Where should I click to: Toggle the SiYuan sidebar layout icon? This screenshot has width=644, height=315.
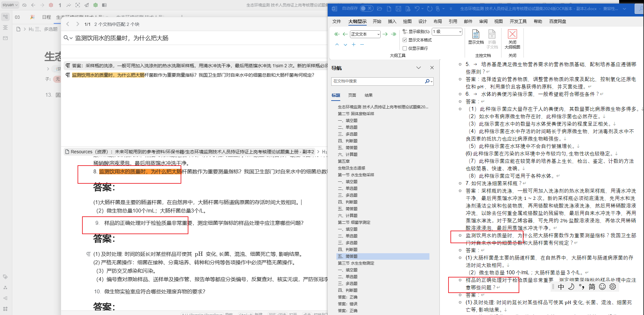(x=104, y=5)
